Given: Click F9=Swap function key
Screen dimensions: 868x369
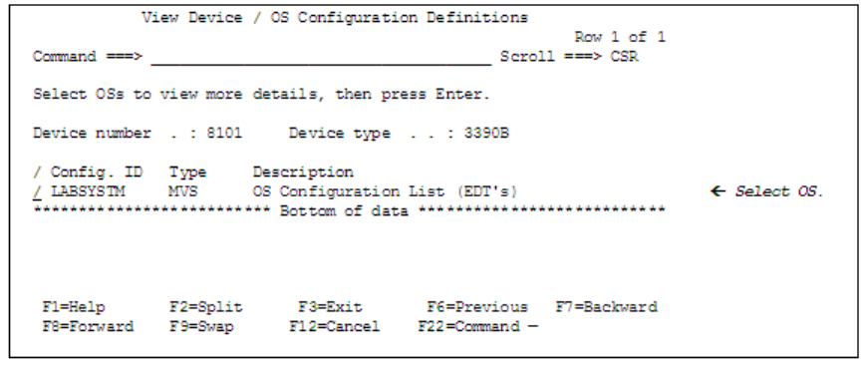Looking at the screenshot, I should 201,326.
